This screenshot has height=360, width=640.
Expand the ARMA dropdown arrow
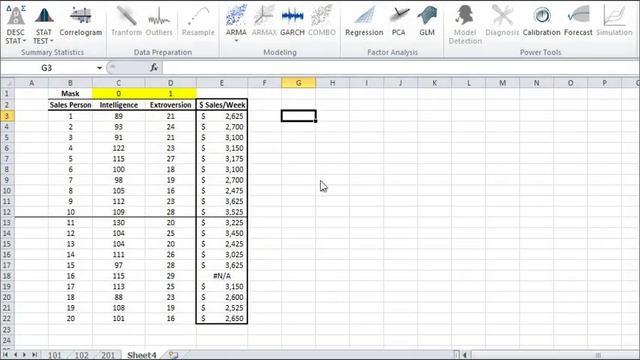point(236,41)
